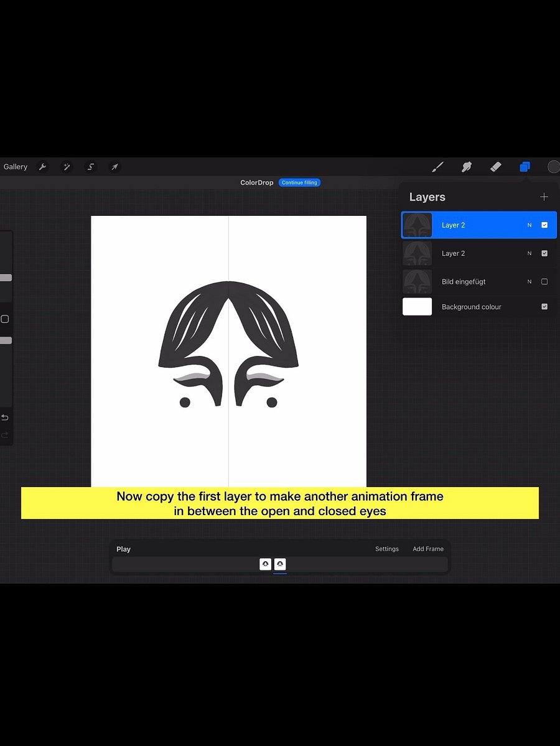Select the first animation frame thumbnail
This screenshot has width=560, height=746.
pyautogui.click(x=266, y=564)
